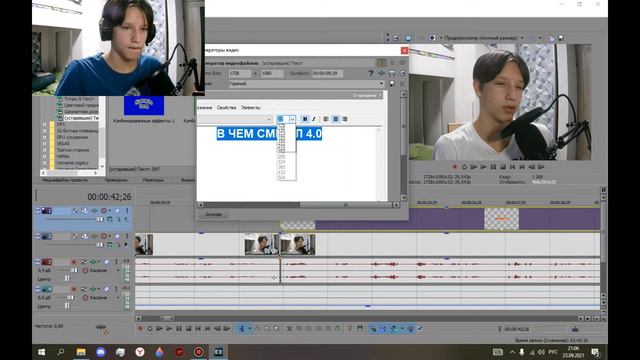Stop playback in the preview window transport
The height and width of the screenshot is (360, 640).
click(x=503, y=167)
